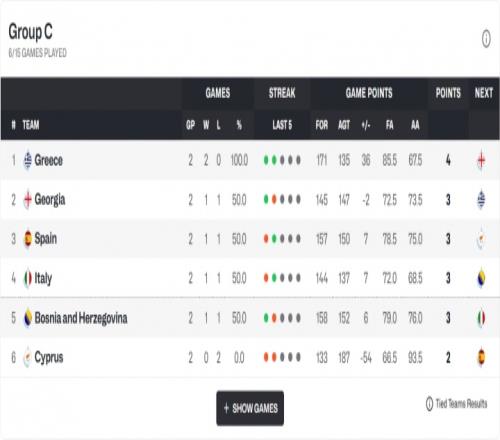Click the info icon beside Group C title
This screenshot has width=500, height=440.
(x=486, y=39)
